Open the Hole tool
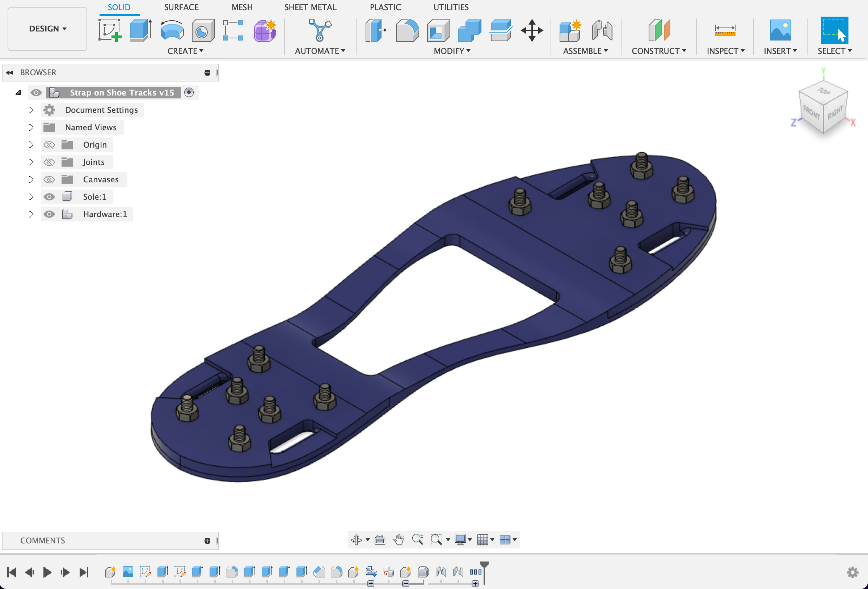Viewport: 868px width, 589px height. click(203, 31)
